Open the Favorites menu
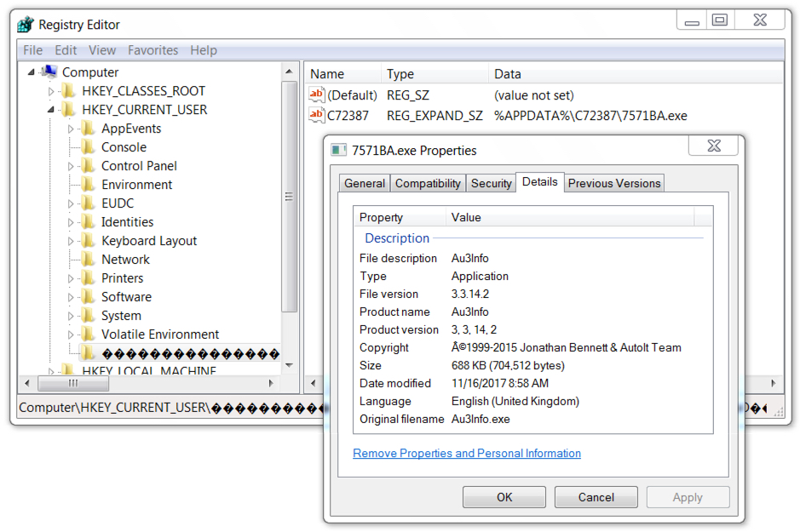The image size is (800, 532). pos(153,50)
